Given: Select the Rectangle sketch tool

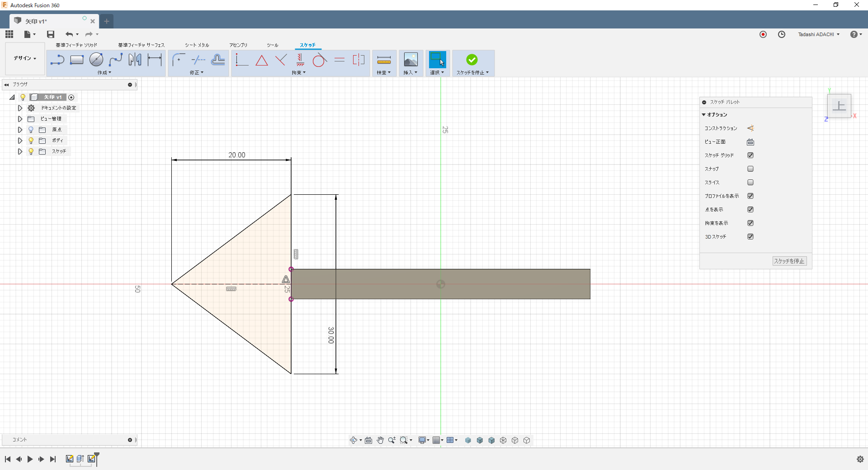Looking at the screenshot, I should pyautogui.click(x=77, y=60).
